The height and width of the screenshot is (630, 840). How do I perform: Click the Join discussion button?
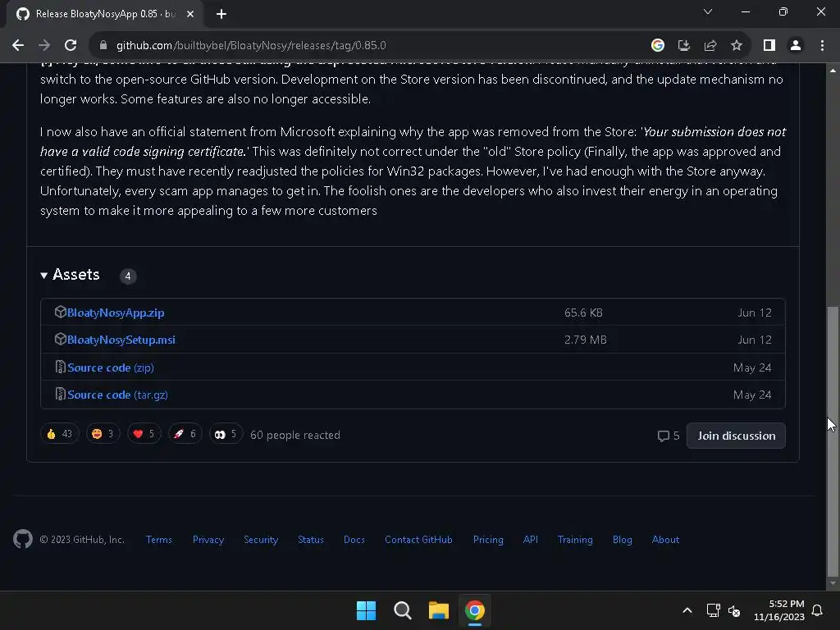coord(736,436)
